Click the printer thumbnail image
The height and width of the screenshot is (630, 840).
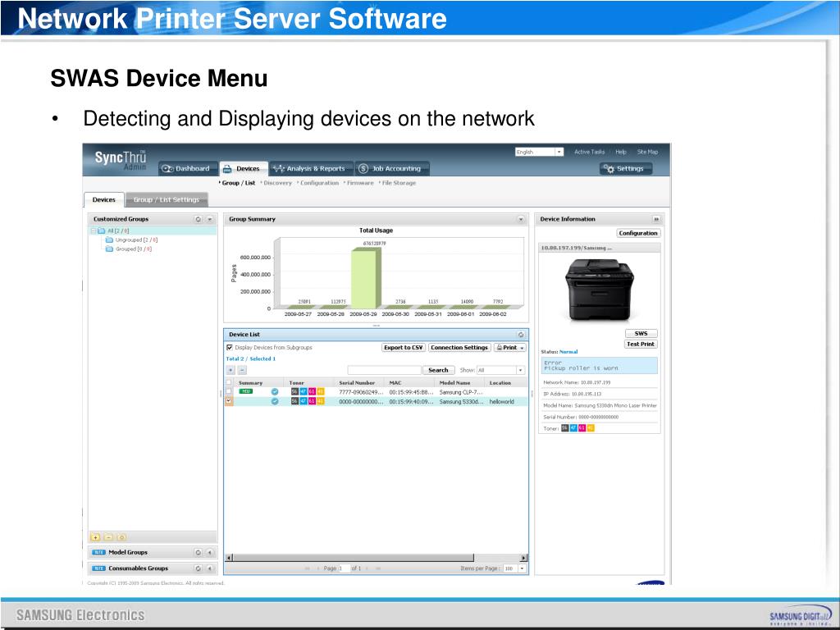pos(599,290)
